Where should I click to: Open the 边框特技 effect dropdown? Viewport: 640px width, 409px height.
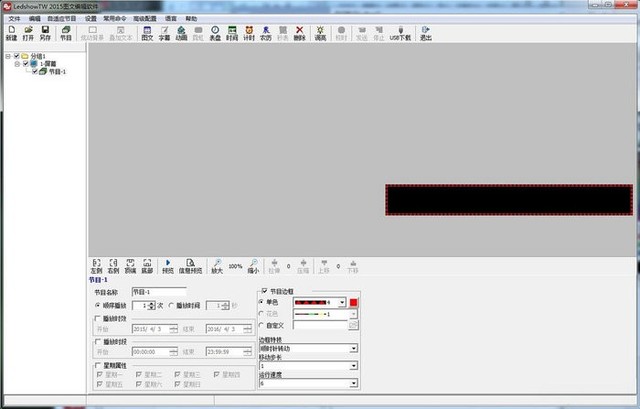[x=353, y=349]
